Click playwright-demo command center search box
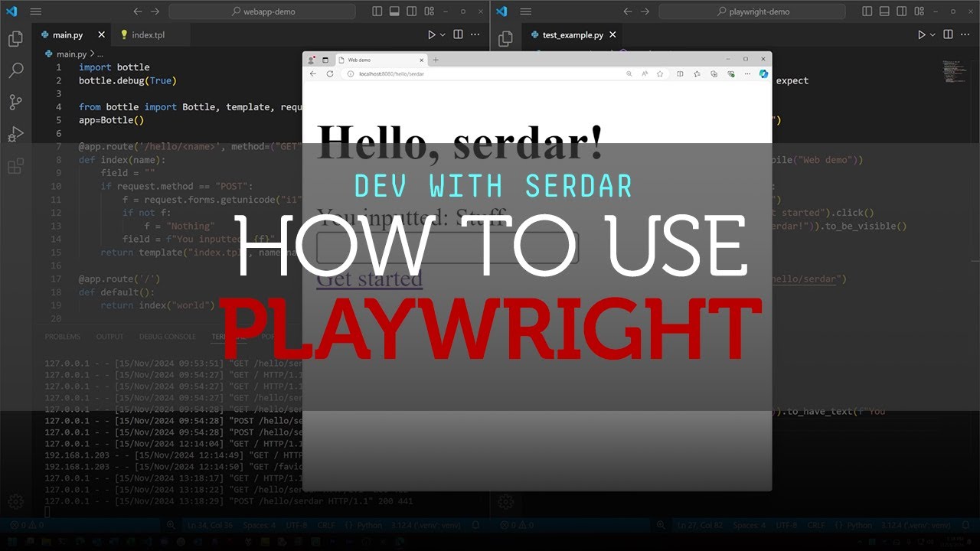 tap(752, 11)
